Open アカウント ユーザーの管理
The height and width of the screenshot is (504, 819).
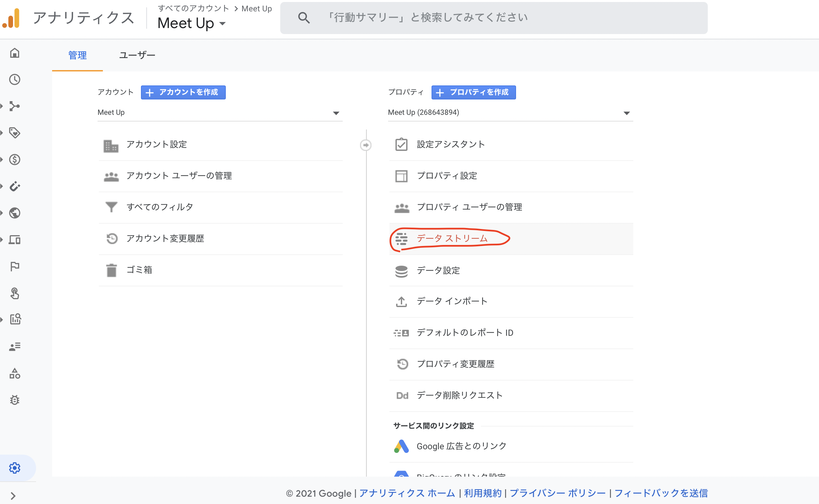pos(220,176)
